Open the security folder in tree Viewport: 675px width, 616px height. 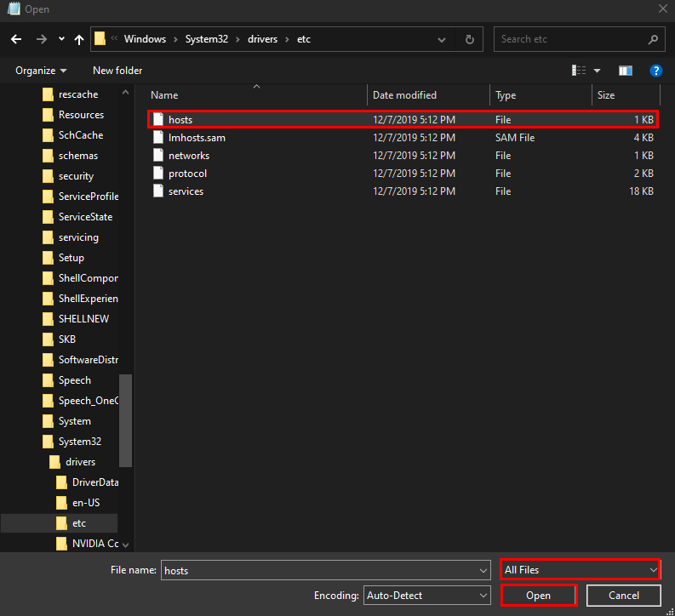coord(76,176)
